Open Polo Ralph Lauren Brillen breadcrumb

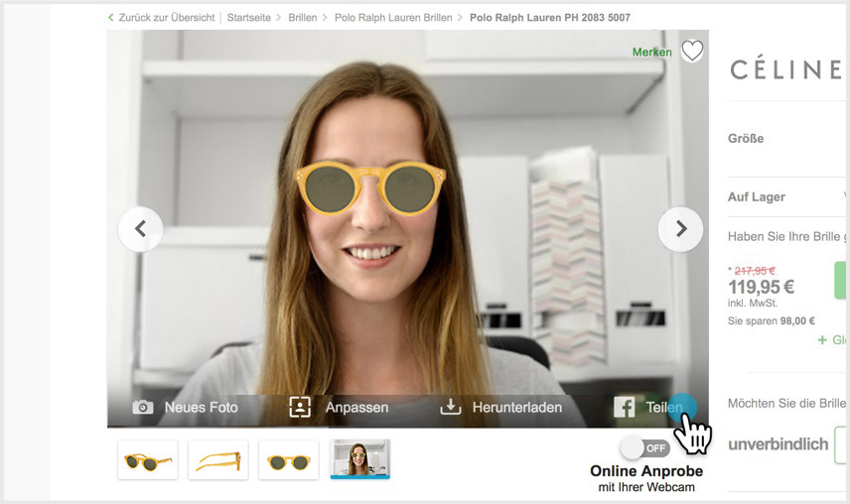(393, 18)
